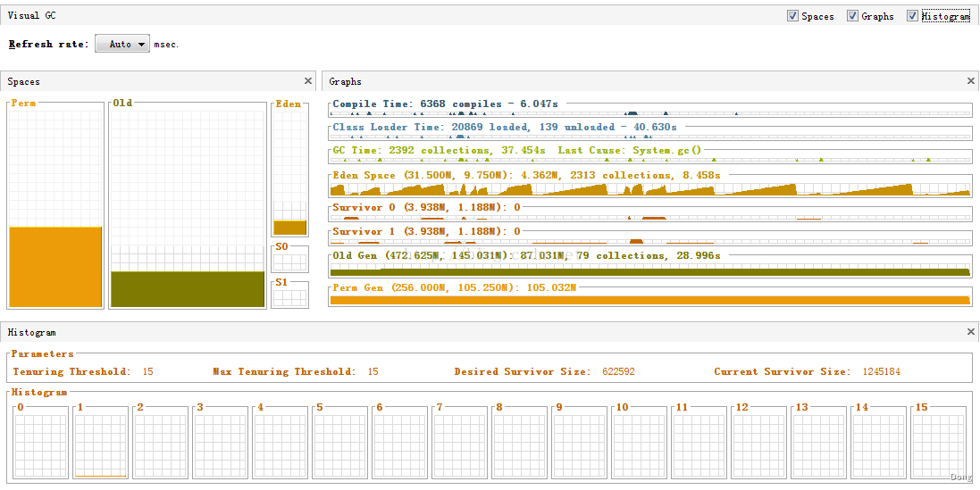Screen dimensions: 980x490
Task: Click the Old space usage bar
Action: pos(188,289)
